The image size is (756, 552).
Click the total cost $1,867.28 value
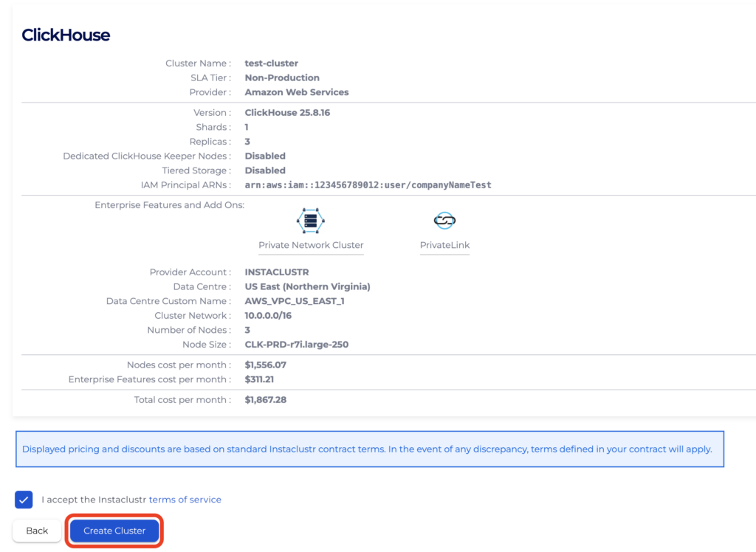tap(265, 400)
